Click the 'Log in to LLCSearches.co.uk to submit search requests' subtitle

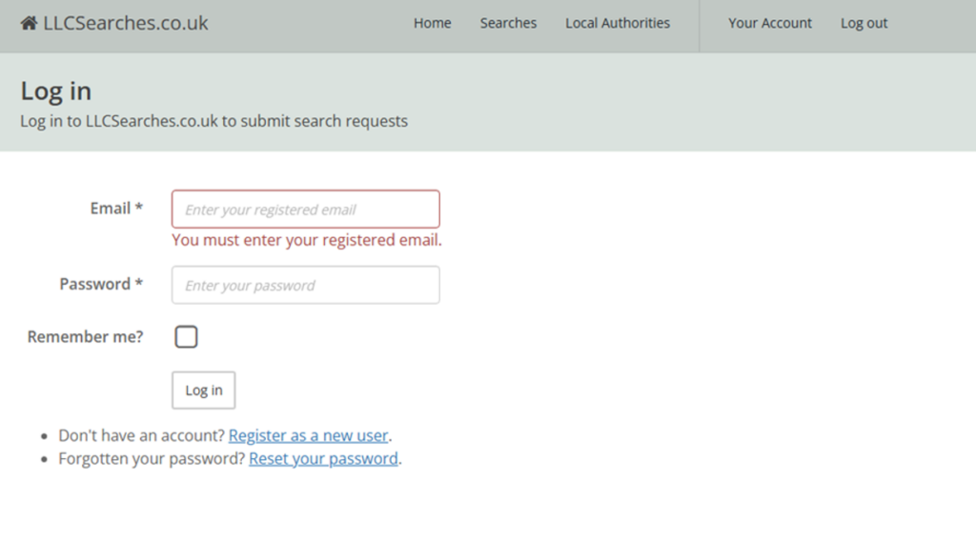214,121
